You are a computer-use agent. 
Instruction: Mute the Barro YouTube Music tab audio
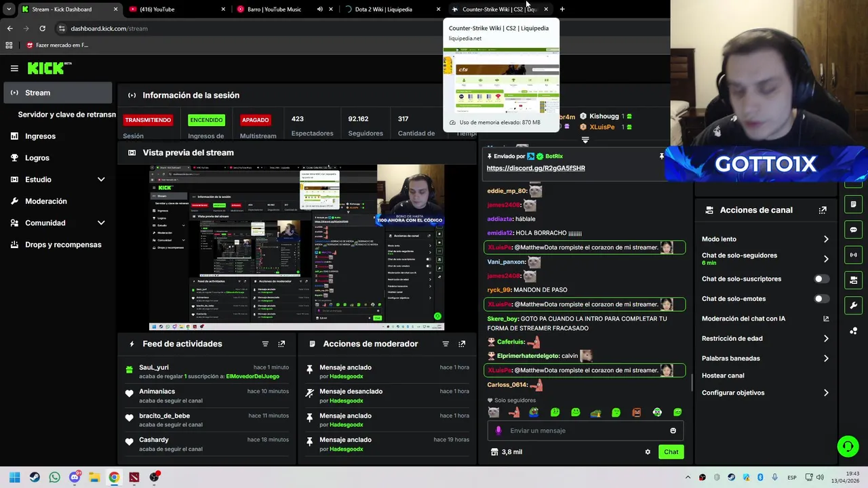pyautogui.click(x=320, y=9)
